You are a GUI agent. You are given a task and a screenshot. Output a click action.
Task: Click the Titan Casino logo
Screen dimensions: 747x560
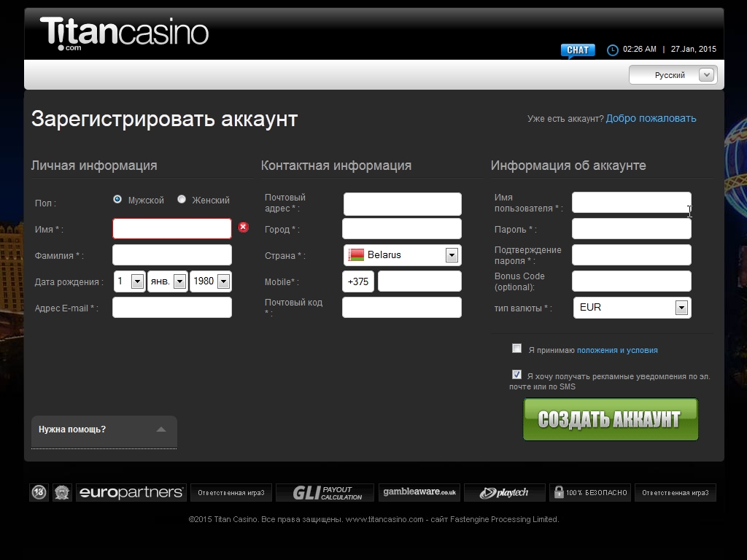pyautogui.click(x=124, y=34)
